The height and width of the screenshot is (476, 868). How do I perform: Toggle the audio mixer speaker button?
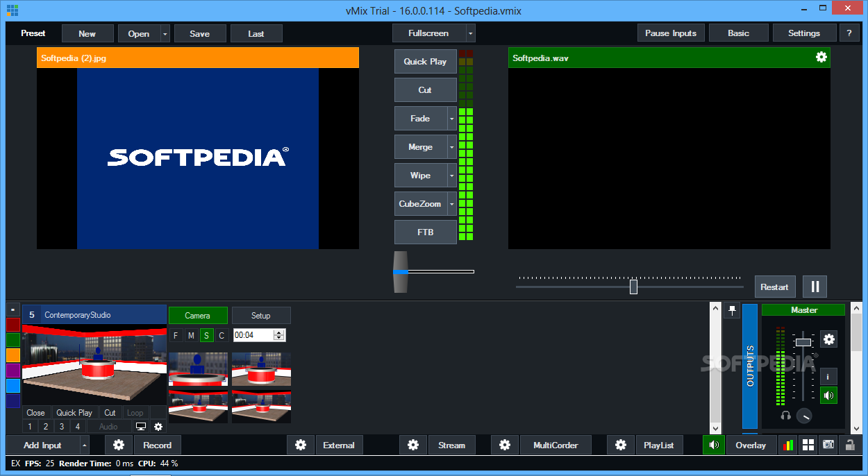coord(713,445)
